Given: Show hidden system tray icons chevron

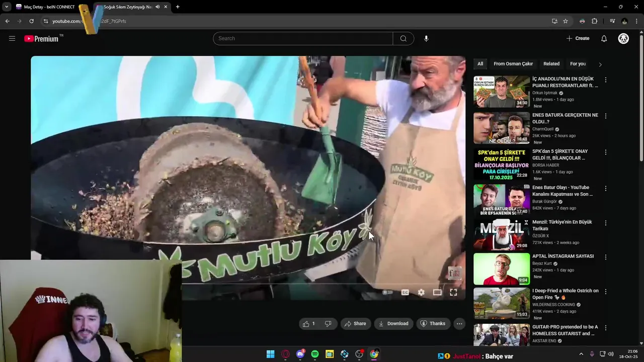Looking at the screenshot, I should [581, 354].
